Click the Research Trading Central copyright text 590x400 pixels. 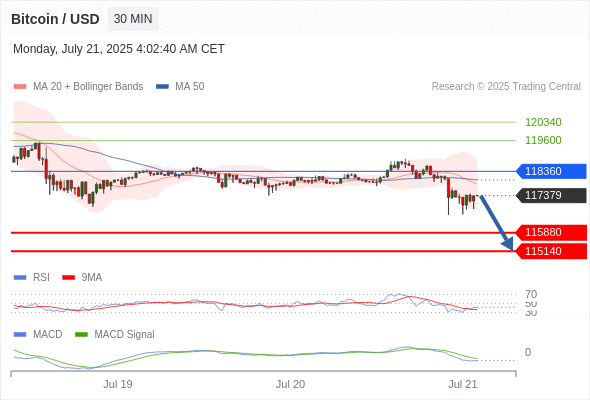pos(506,87)
